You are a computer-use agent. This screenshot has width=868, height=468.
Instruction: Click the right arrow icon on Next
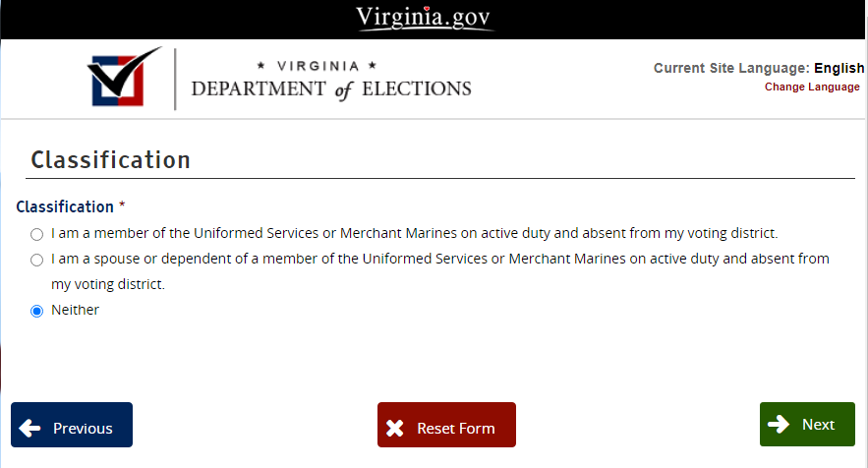(x=779, y=424)
